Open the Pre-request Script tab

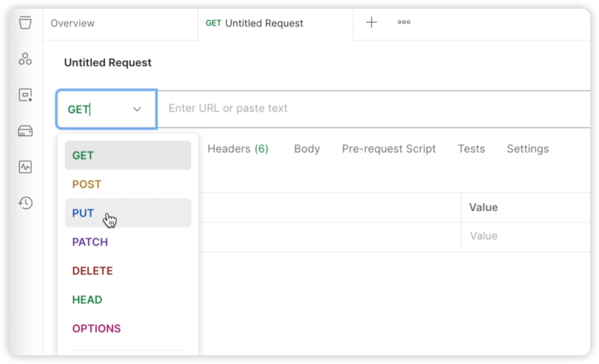coord(389,149)
